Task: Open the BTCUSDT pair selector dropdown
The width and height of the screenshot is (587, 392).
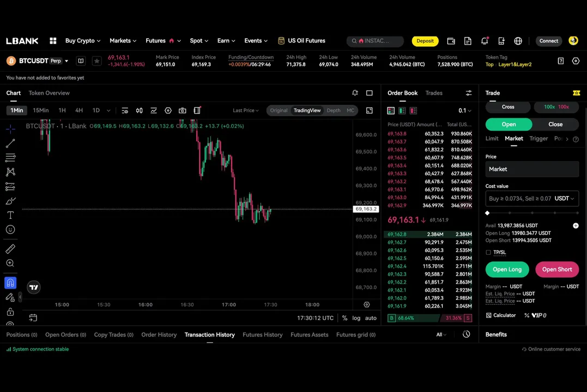Action: [x=66, y=61]
